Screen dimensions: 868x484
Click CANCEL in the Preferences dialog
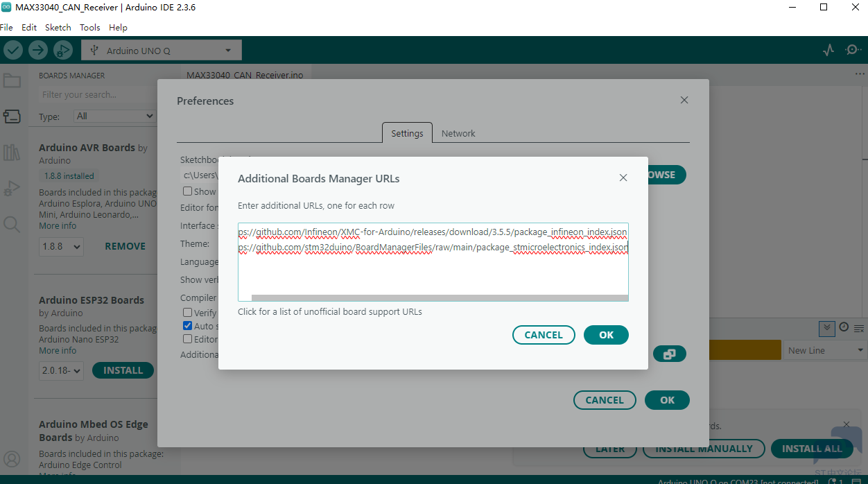(605, 400)
